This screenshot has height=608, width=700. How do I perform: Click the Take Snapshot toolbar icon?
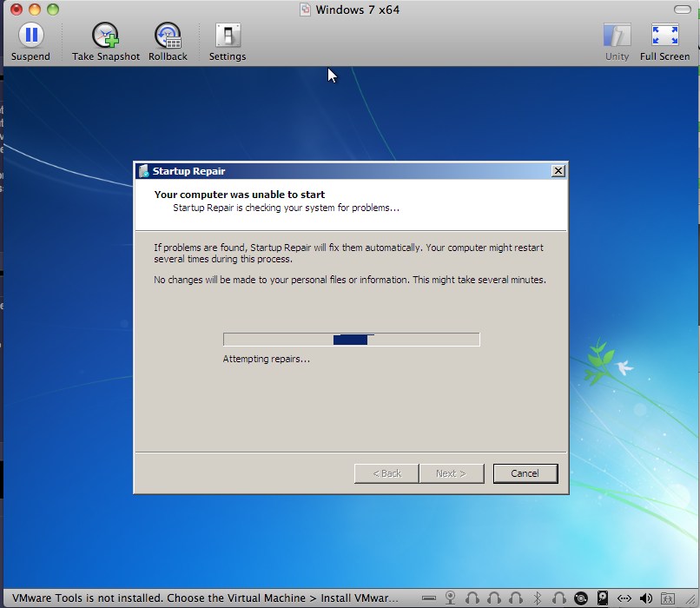tap(105, 35)
